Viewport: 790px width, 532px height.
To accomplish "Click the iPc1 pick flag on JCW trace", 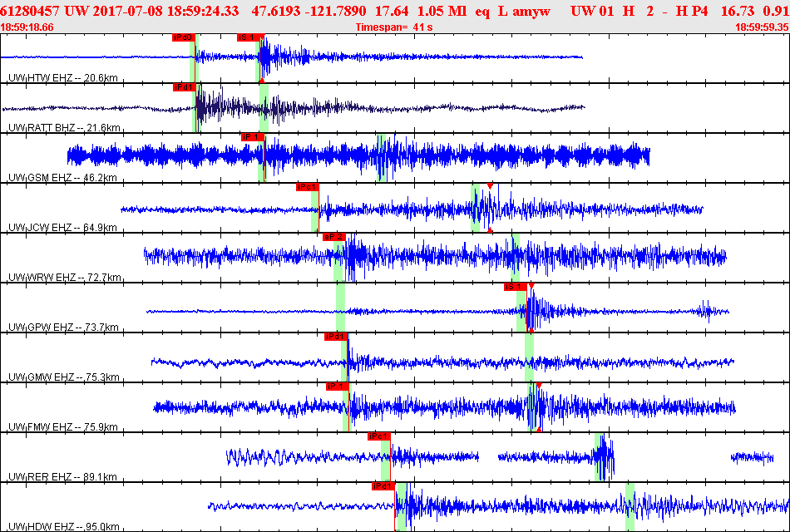I will pos(308,187).
